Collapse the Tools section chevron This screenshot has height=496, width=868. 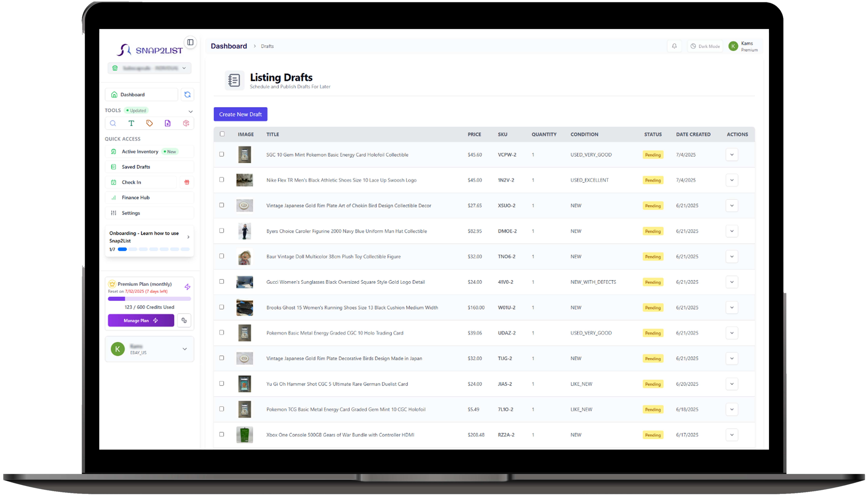(x=191, y=111)
